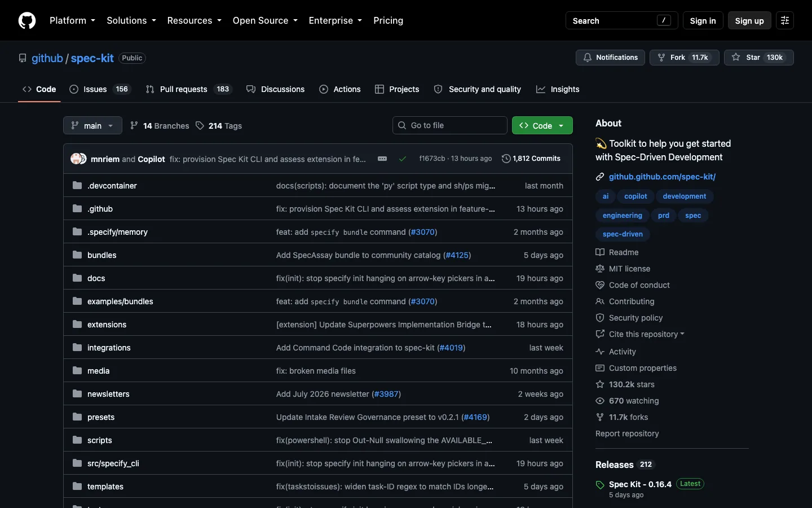The height and width of the screenshot is (508, 812).
Task: Open the github.github.com/spec-kit/ link
Action: point(662,177)
